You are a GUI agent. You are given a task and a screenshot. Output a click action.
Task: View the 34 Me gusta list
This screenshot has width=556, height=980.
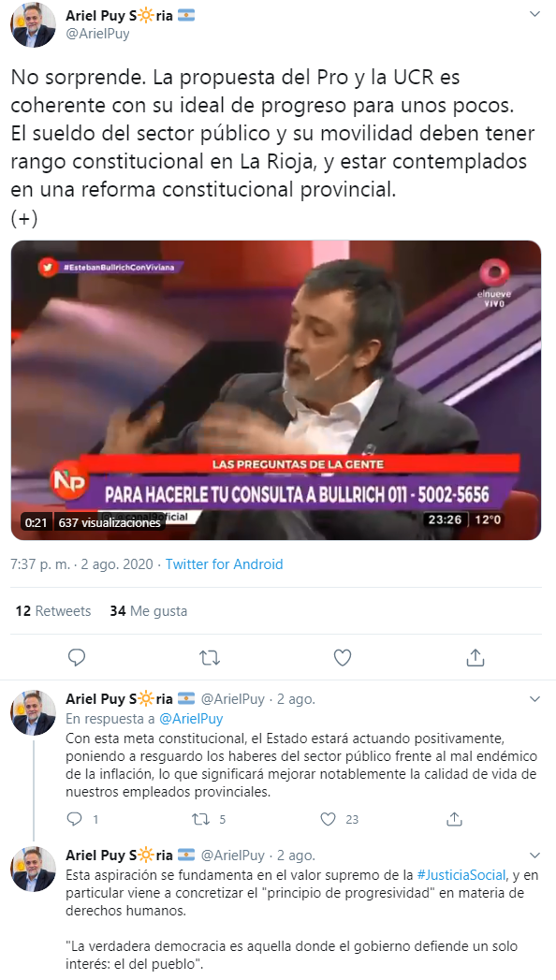pos(149,610)
